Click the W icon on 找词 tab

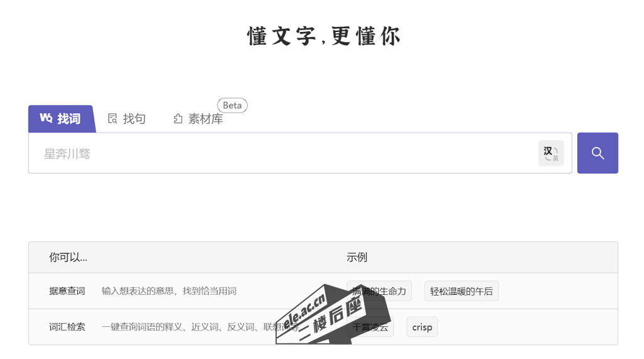click(x=46, y=118)
